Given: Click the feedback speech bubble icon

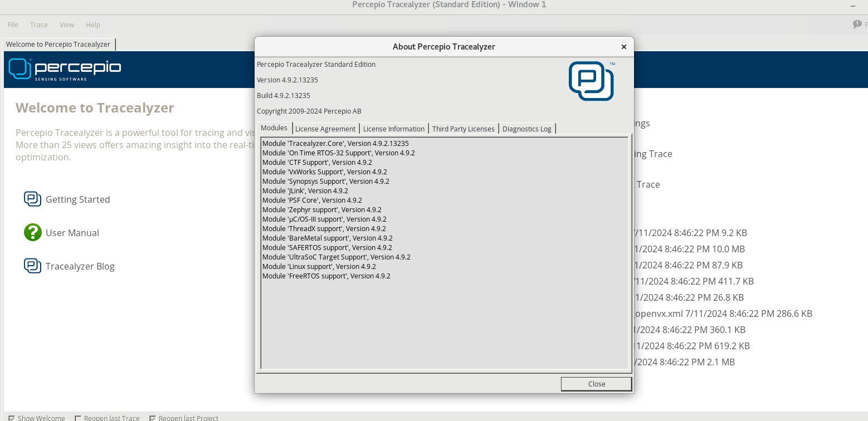Looking at the screenshot, I should [x=857, y=25].
